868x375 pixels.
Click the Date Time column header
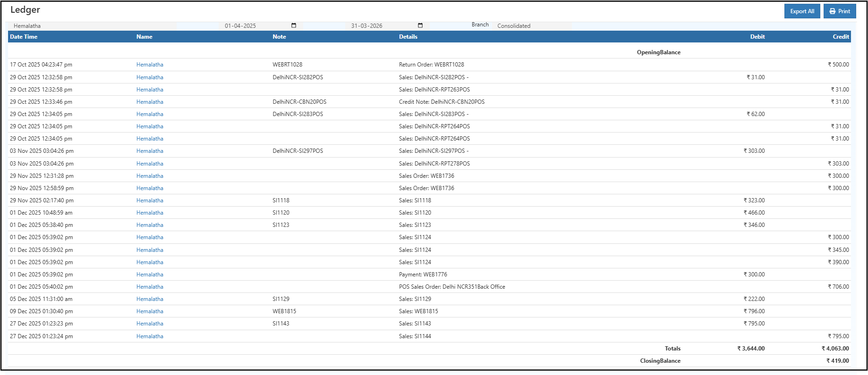tap(24, 37)
